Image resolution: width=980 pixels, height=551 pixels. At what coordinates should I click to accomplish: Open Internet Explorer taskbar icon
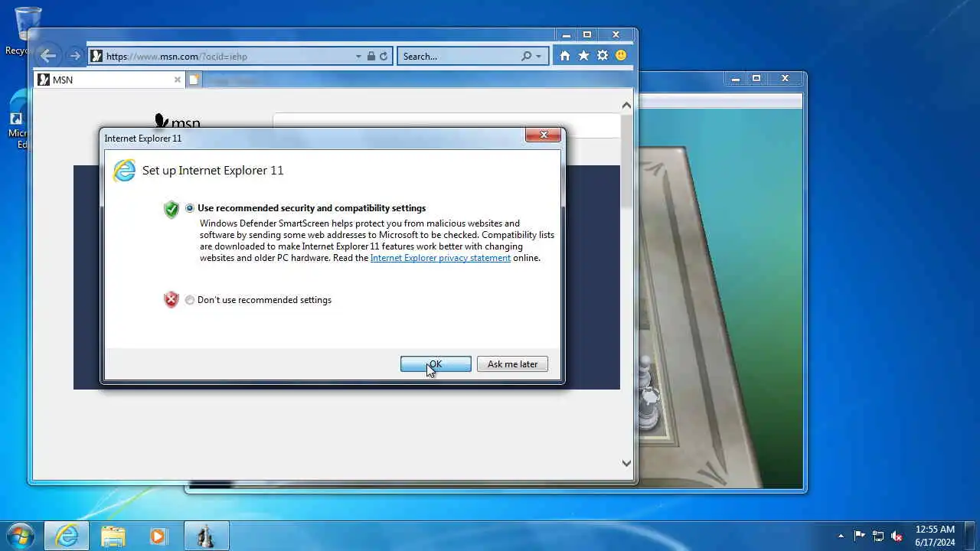(67, 536)
